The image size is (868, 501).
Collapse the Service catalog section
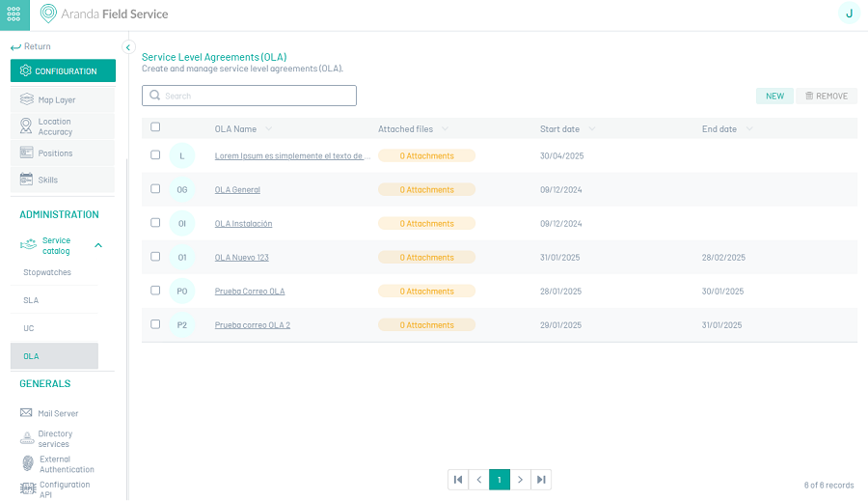click(x=98, y=245)
